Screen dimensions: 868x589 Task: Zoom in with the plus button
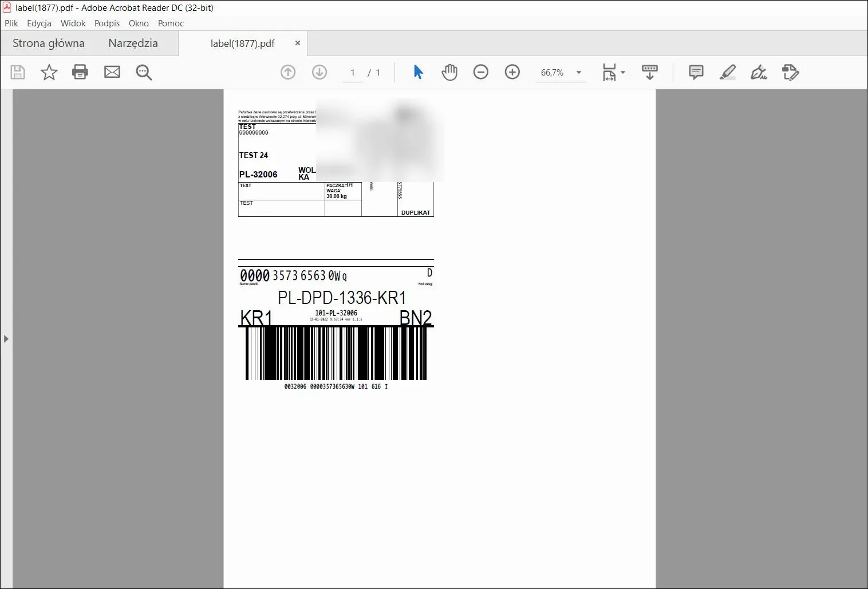512,72
